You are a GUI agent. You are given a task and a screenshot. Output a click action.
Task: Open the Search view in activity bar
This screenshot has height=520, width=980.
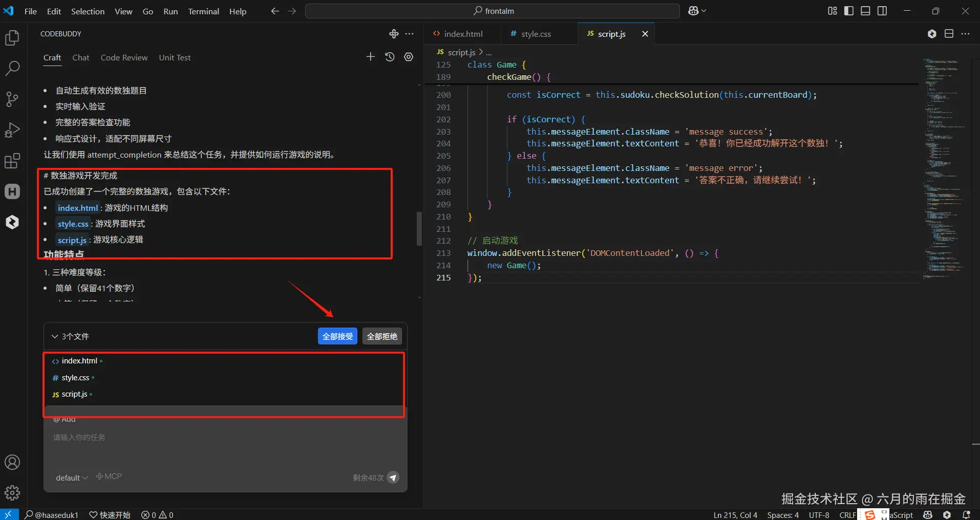[12, 68]
